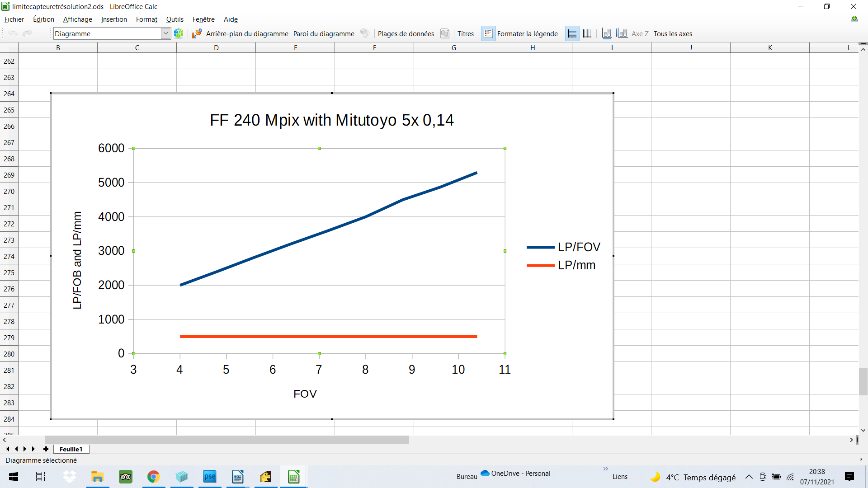
Task: Click the blue LP/FOV legend line
Action: 540,247
